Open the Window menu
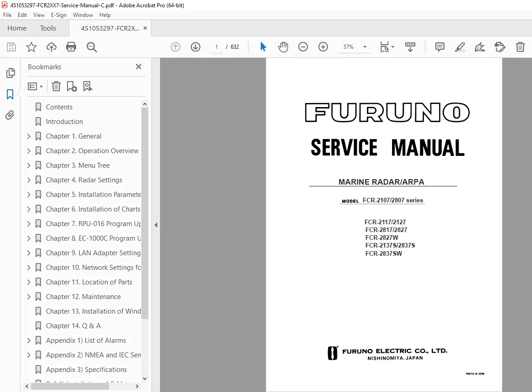532x392 pixels. 83,15
